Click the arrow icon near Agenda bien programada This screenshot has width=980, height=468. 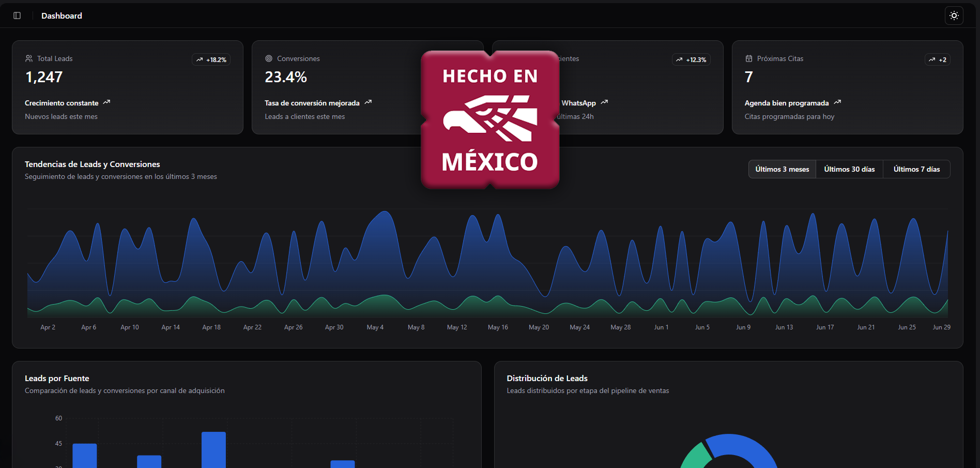[x=837, y=102]
